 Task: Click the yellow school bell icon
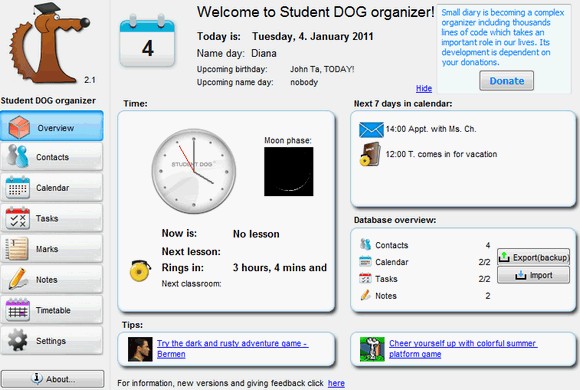[x=140, y=271]
